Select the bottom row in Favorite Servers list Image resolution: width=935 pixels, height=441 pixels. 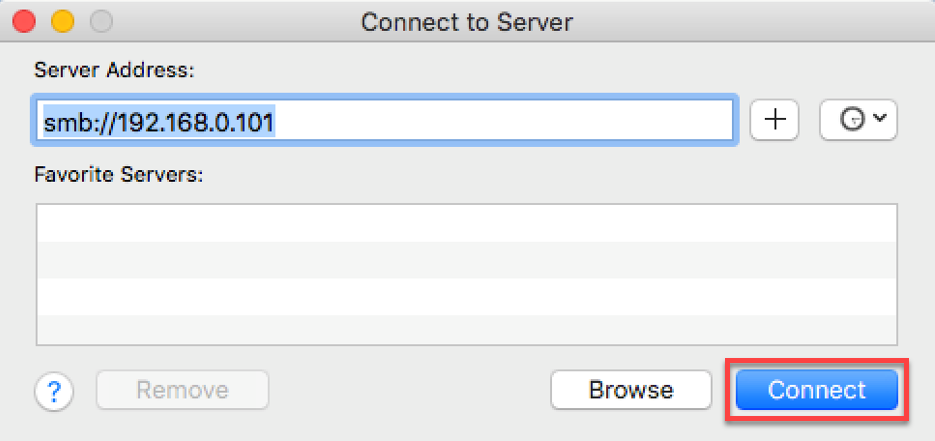coord(466,329)
